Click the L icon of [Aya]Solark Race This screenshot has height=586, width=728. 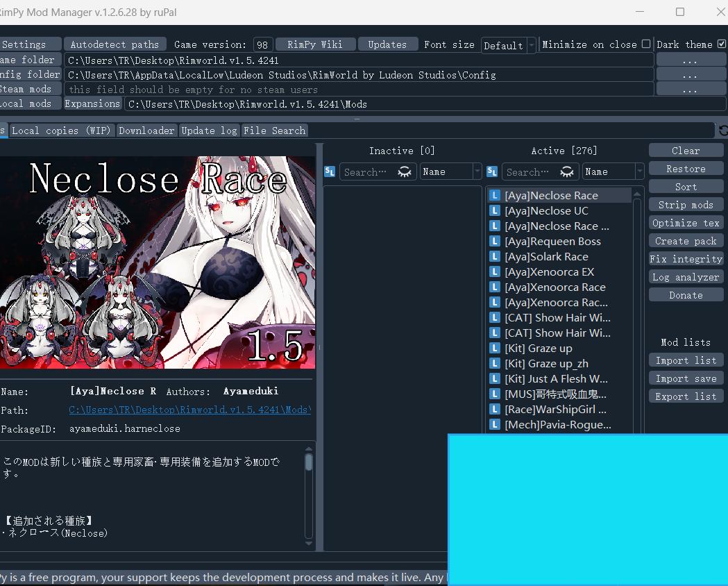click(495, 257)
